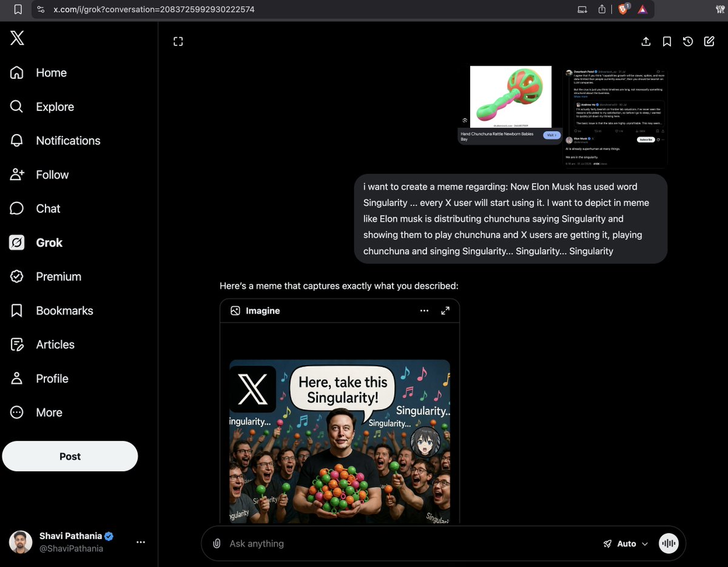Click the Premium verified badge icon
Image resolution: width=728 pixels, height=567 pixels.
[x=17, y=277]
